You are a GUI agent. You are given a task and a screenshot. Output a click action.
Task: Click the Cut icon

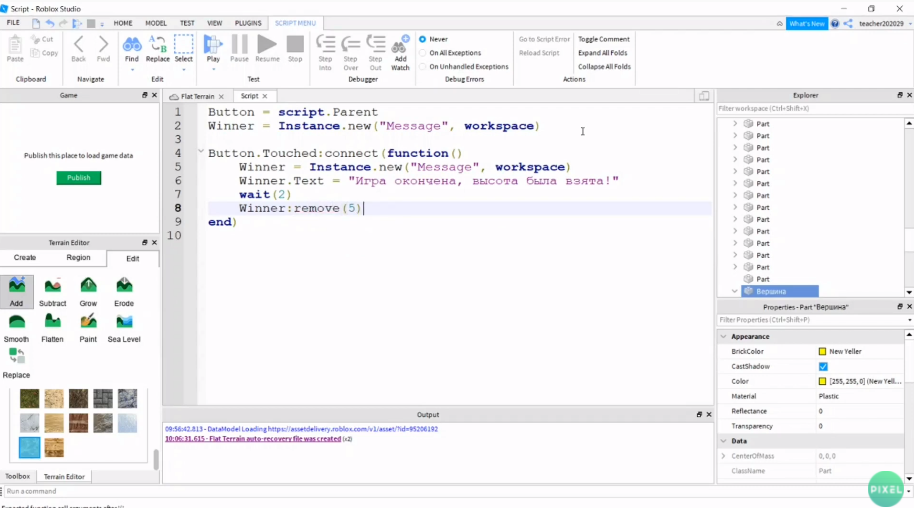[x=36, y=39]
